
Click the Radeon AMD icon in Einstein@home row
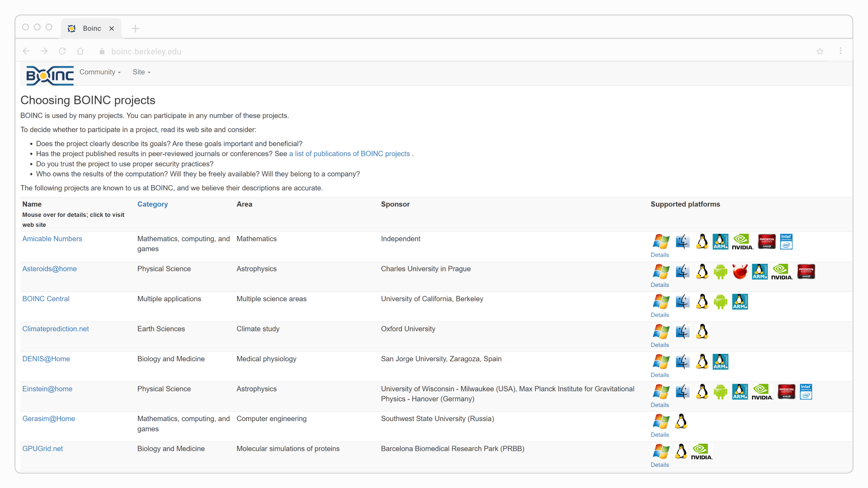coord(786,392)
